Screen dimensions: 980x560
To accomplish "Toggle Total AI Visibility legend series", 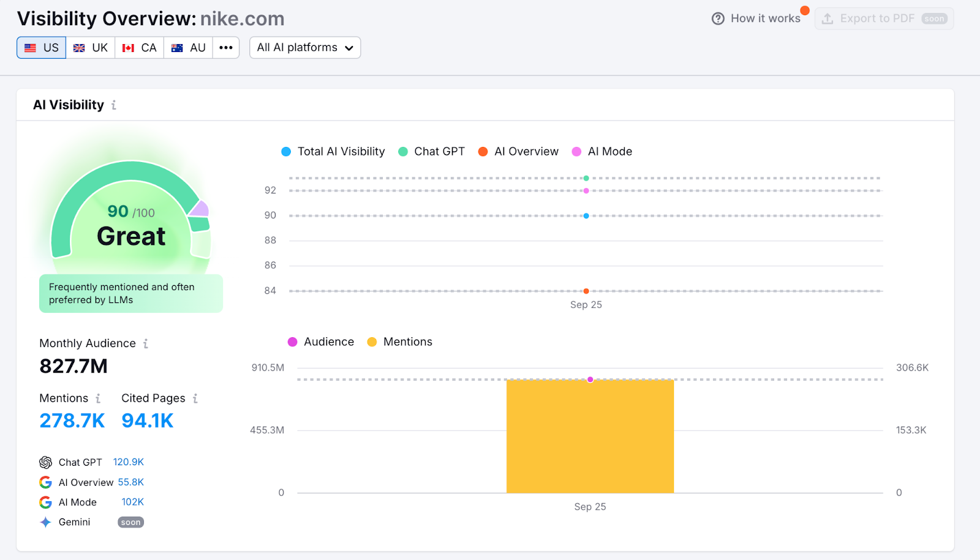I will click(333, 152).
